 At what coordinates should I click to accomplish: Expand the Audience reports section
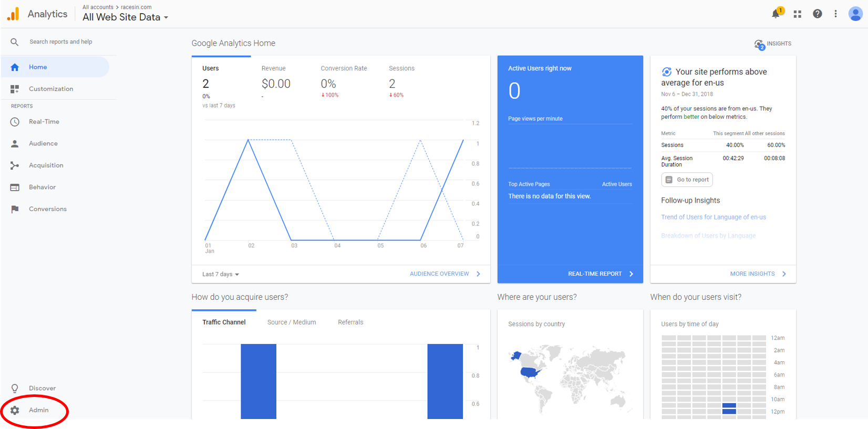click(43, 143)
